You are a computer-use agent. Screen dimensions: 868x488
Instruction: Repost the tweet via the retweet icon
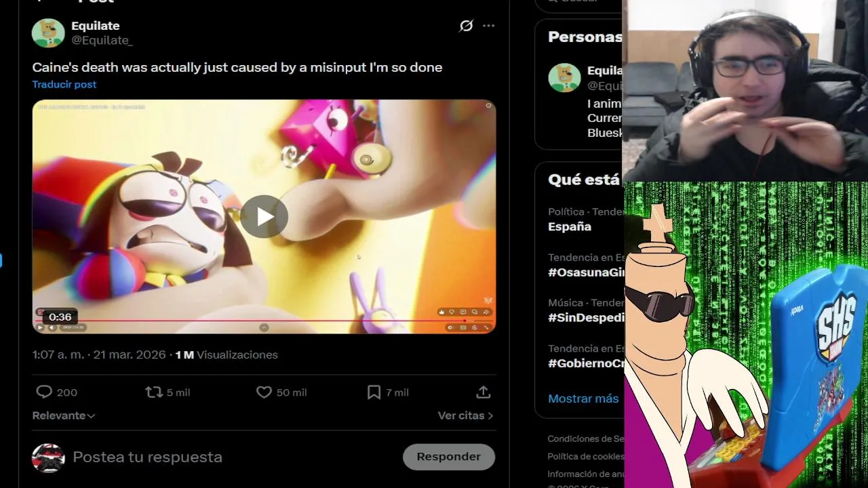(154, 392)
